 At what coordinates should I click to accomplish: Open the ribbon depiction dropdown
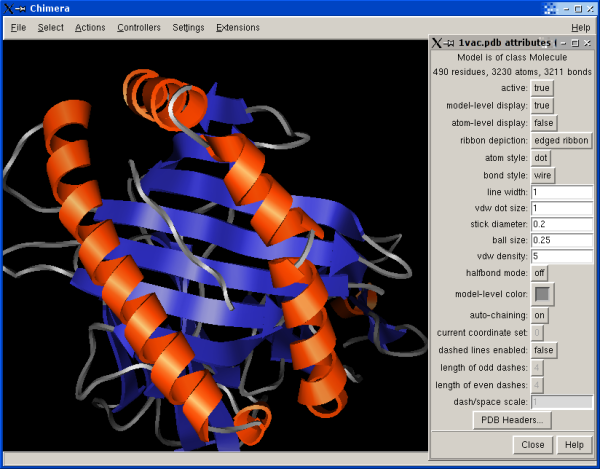tap(561, 141)
